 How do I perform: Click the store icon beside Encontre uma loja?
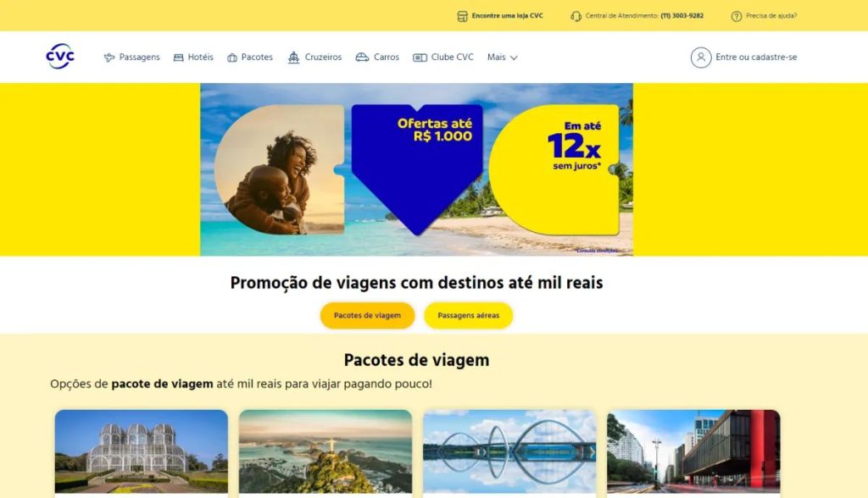pyautogui.click(x=462, y=16)
